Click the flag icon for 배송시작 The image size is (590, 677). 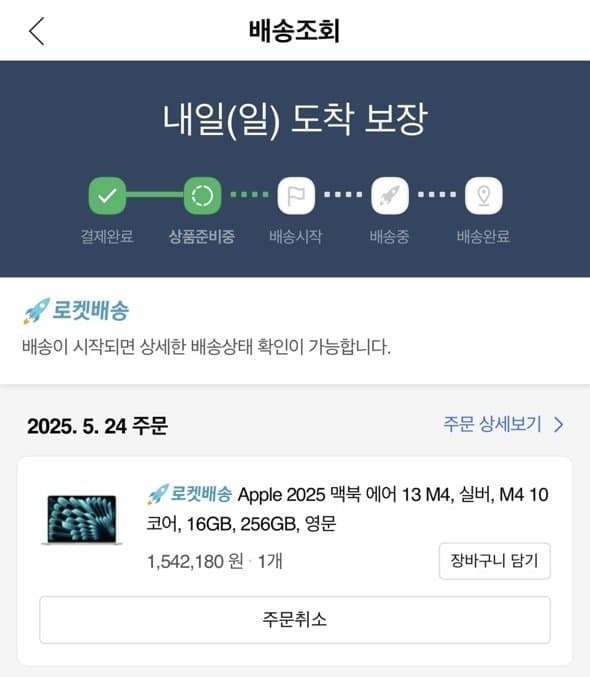pos(296,196)
